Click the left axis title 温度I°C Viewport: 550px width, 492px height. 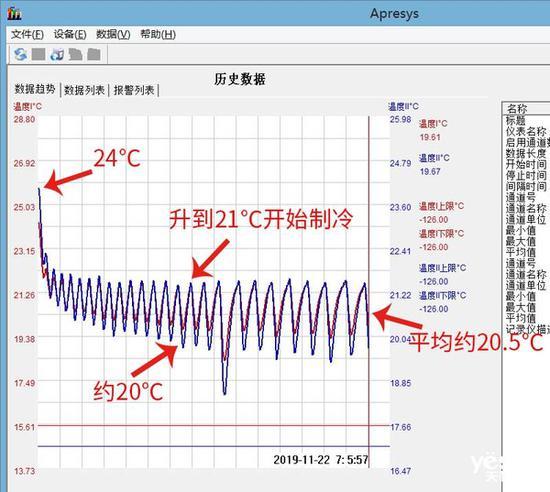pyautogui.click(x=27, y=106)
